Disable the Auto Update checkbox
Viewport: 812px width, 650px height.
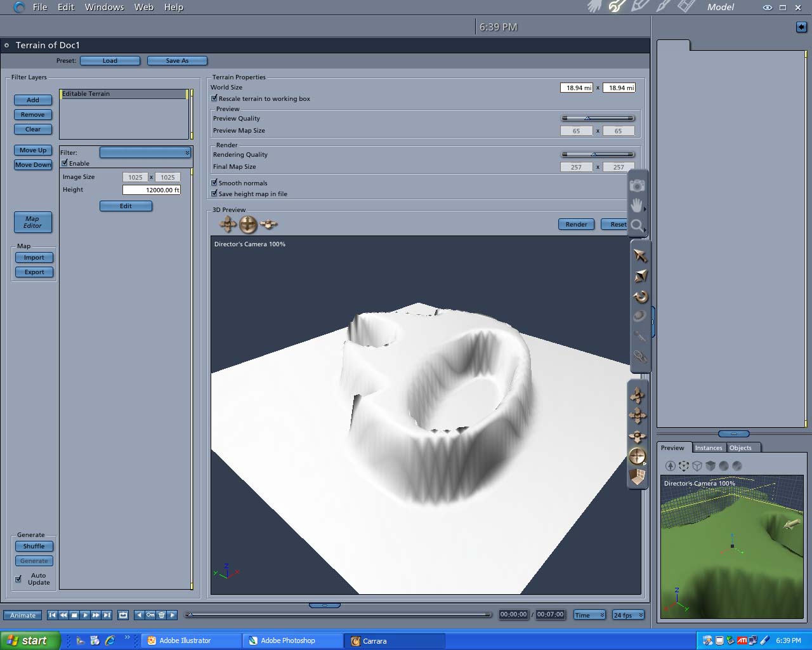18,579
